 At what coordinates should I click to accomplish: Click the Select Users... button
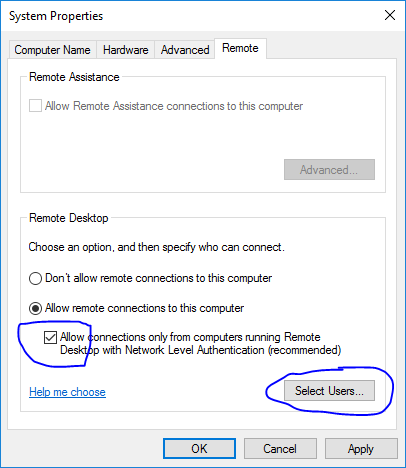tap(329, 391)
